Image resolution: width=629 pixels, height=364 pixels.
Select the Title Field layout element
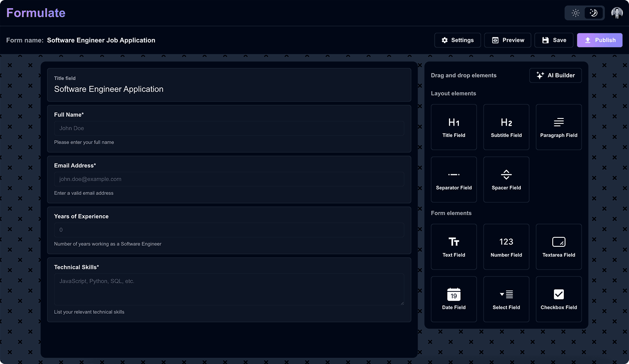(x=454, y=127)
